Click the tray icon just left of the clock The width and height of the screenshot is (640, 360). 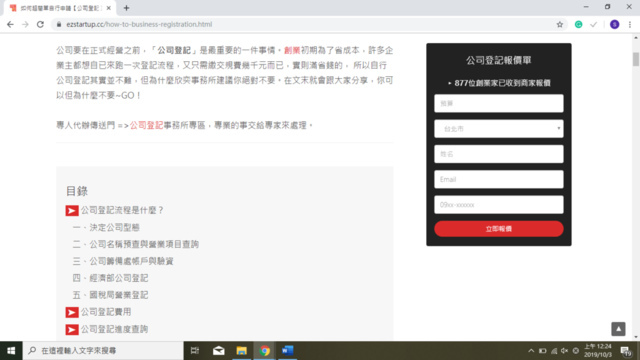click(576, 351)
